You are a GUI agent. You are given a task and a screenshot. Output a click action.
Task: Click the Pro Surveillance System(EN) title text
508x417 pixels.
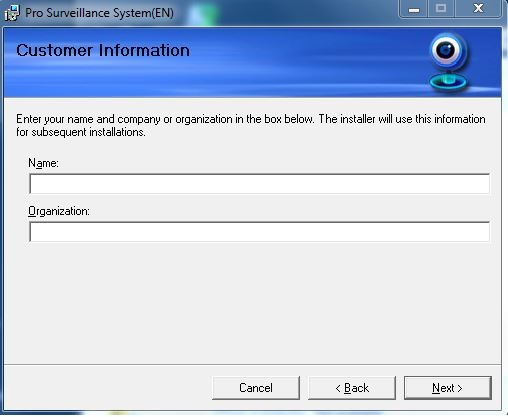point(99,13)
